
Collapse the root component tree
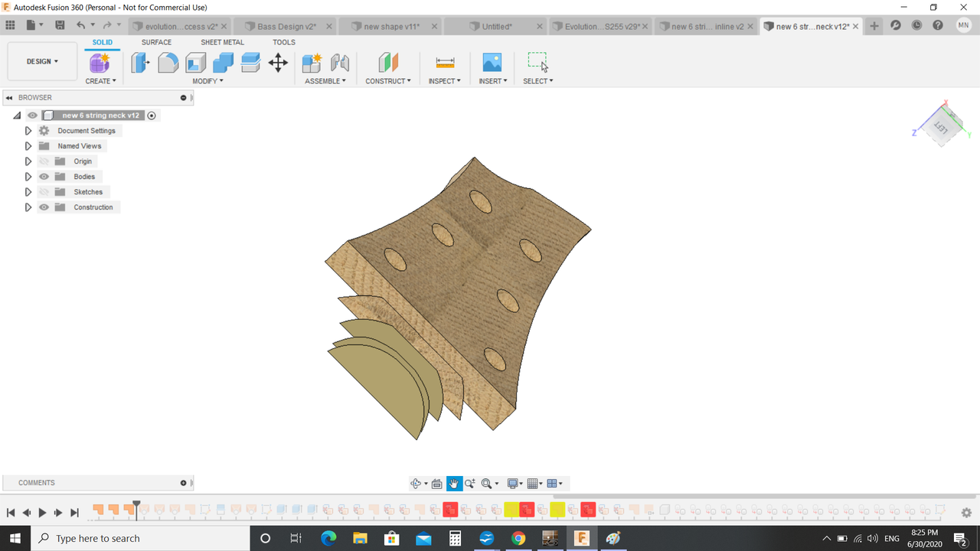click(17, 116)
